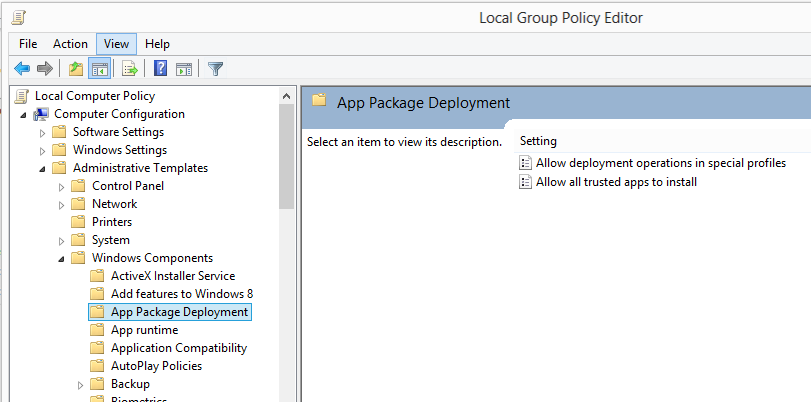Open the Action menu
Viewport: 811px width, 402px height.
point(70,43)
